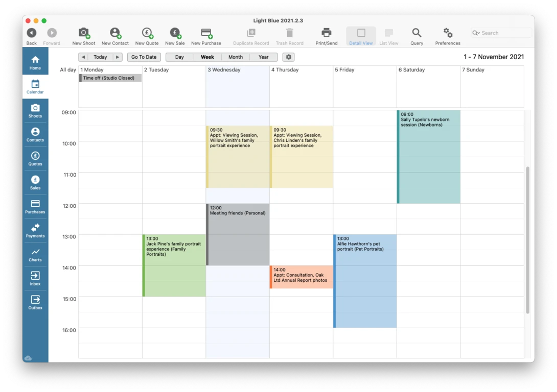Select Oak Ltd consultation appointment

pos(301,277)
